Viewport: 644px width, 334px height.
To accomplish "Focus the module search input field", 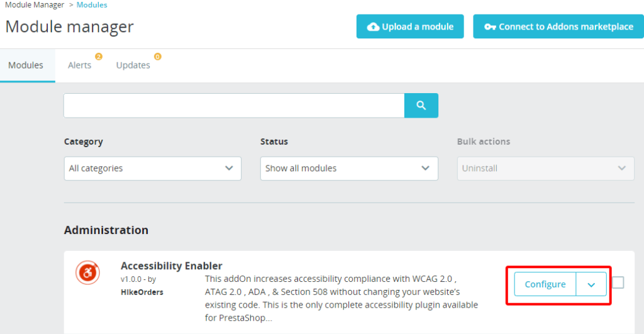I will pos(234,106).
